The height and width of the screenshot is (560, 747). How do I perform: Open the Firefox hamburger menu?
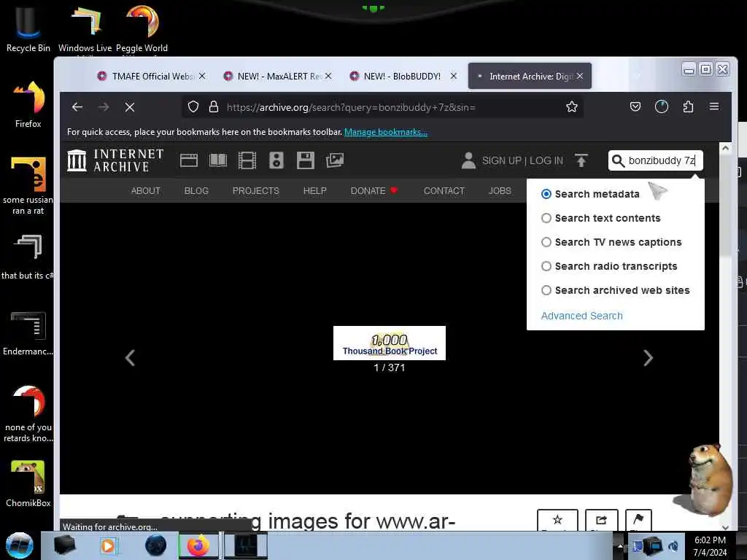click(714, 106)
